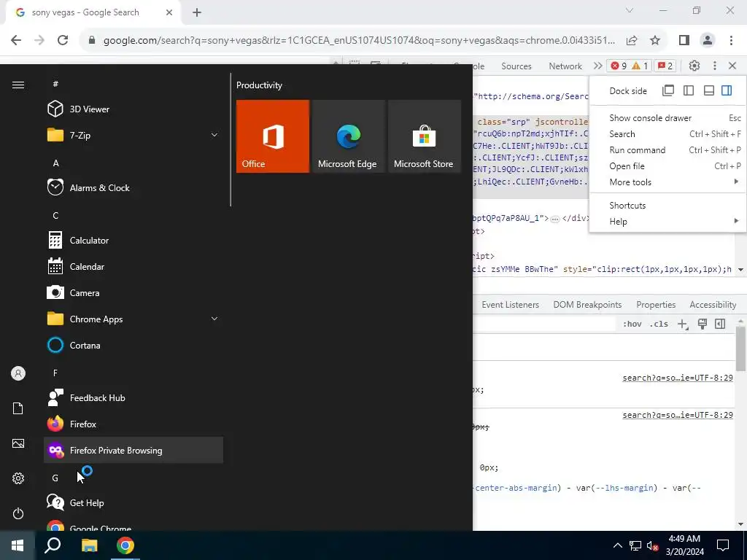
Task: Launch Alarms & Clock
Action: [x=133, y=187]
